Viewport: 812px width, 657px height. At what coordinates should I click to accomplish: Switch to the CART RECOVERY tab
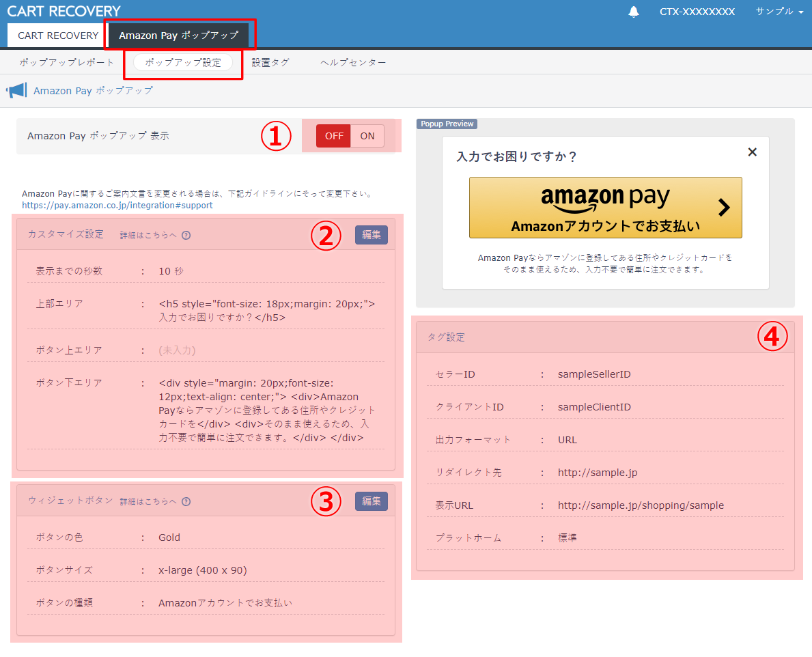(x=58, y=36)
